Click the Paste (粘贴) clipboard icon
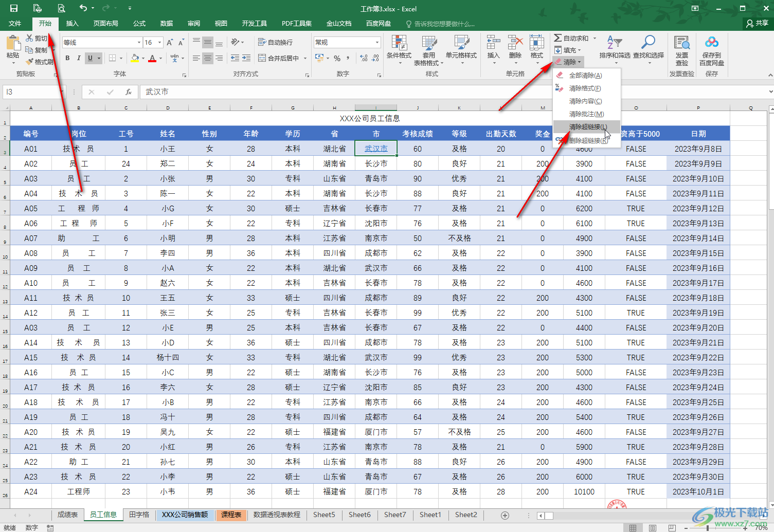Image resolution: width=774 pixels, height=532 pixels. click(13, 43)
